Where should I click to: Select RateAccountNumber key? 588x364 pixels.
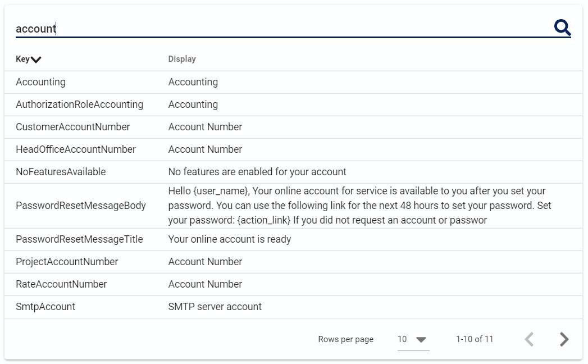61,284
